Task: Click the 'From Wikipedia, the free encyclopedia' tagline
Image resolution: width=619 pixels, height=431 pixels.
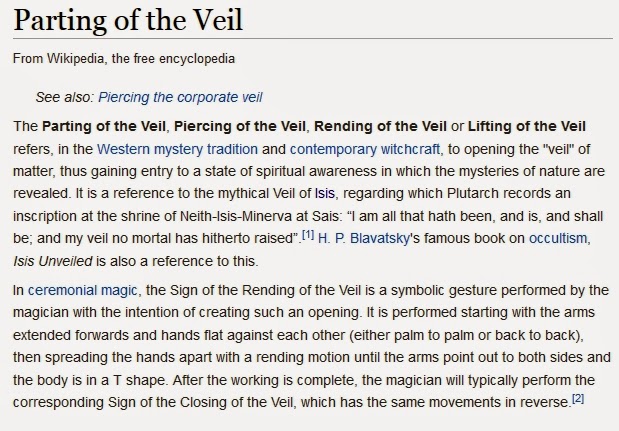Action: point(124,58)
